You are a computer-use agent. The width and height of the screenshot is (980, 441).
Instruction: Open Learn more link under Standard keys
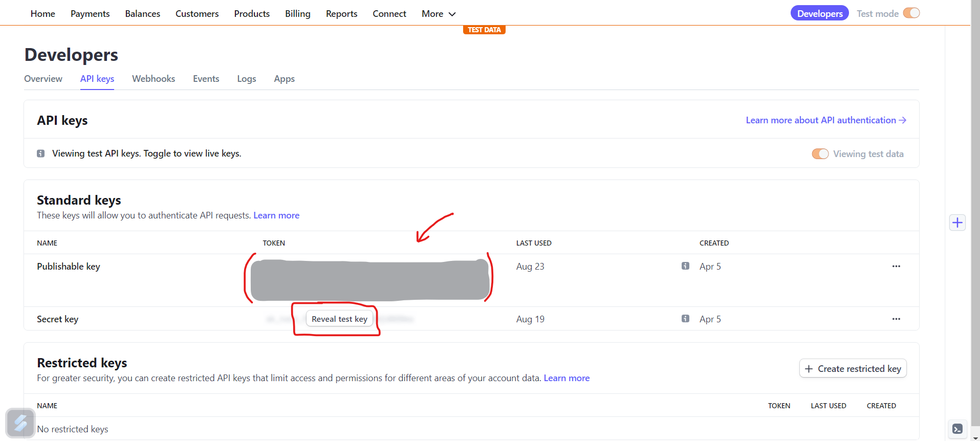276,215
